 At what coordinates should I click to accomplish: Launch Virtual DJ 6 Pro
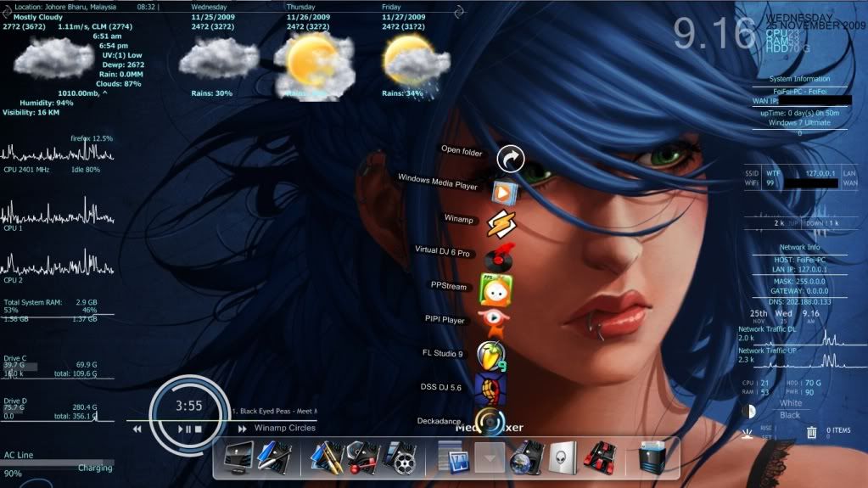497,256
